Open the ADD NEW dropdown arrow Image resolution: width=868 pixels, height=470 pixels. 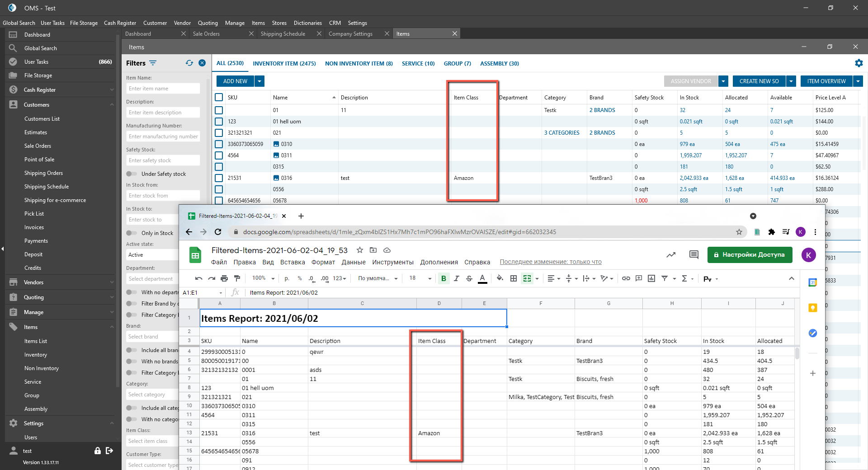[259, 81]
